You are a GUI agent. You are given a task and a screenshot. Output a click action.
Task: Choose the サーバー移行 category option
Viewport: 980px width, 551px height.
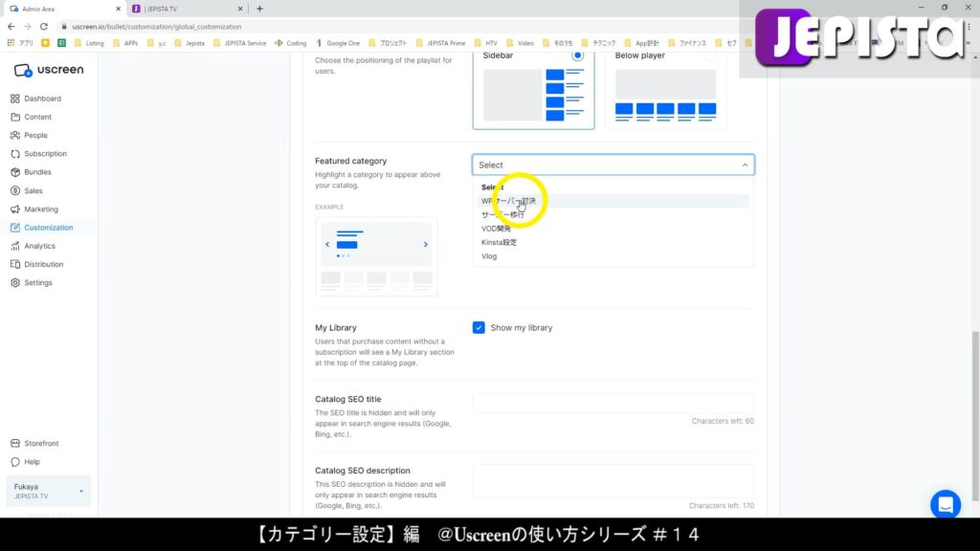pyautogui.click(x=613, y=215)
